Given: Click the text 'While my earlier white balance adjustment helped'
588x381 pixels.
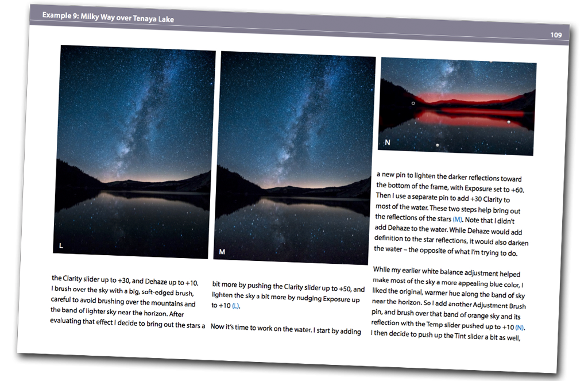Looking at the screenshot, I should [447, 272].
